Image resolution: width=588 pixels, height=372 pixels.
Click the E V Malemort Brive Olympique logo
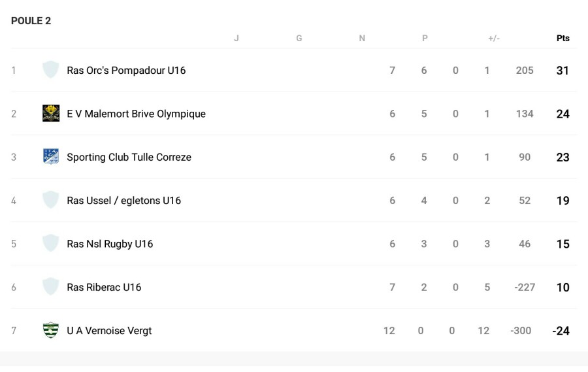click(51, 113)
